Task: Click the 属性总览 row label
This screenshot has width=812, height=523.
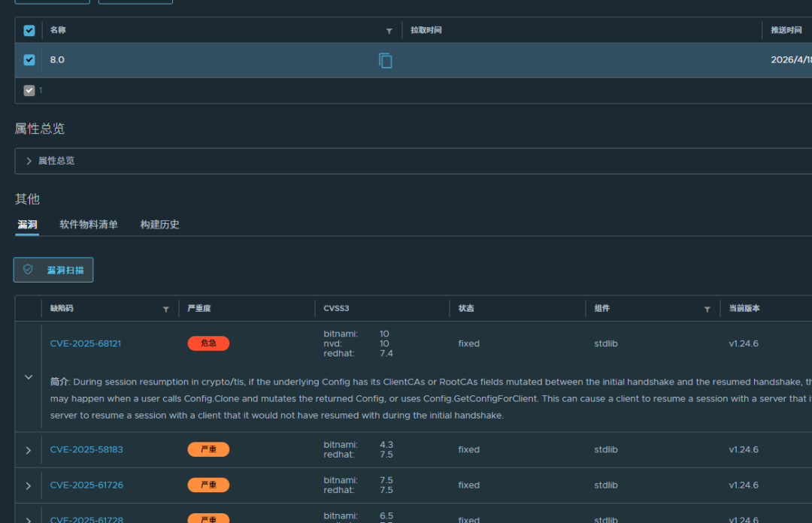Action: [56, 161]
